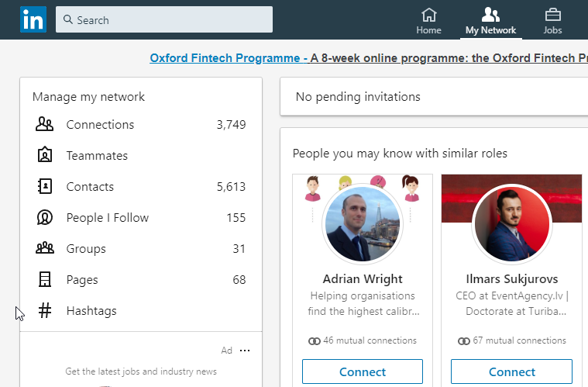Click the Contacts address book icon
This screenshot has width=588, height=387.
point(45,187)
